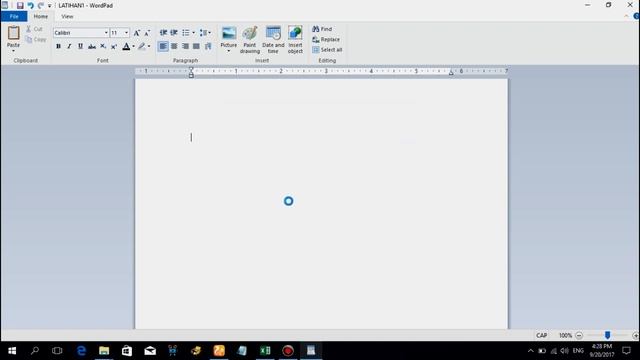Toggle Bold formatting
The height and width of the screenshot is (360, 640).
tap(58, 47)
